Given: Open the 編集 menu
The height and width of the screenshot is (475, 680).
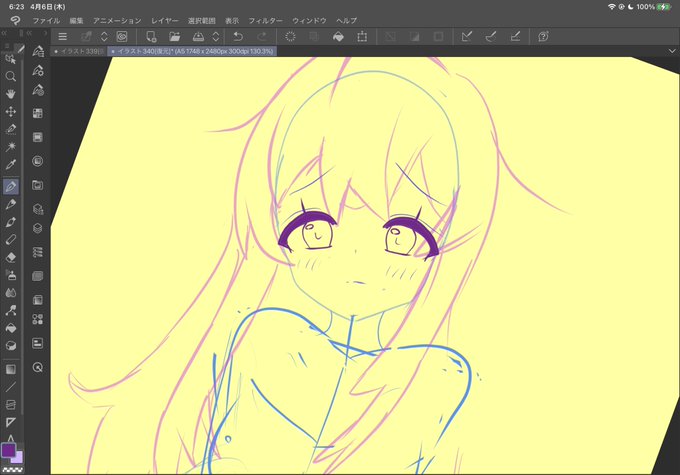Looking at the screenshot, I should point(76,20).
